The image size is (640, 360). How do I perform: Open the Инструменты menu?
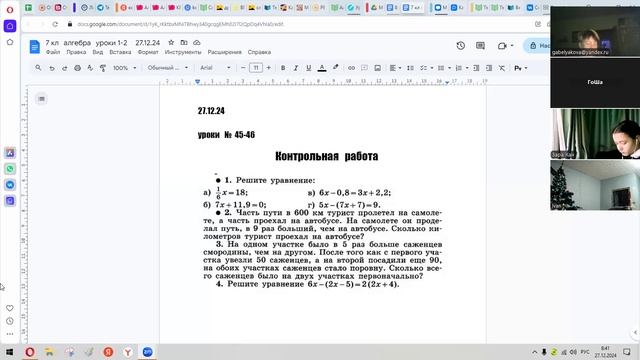183,52
